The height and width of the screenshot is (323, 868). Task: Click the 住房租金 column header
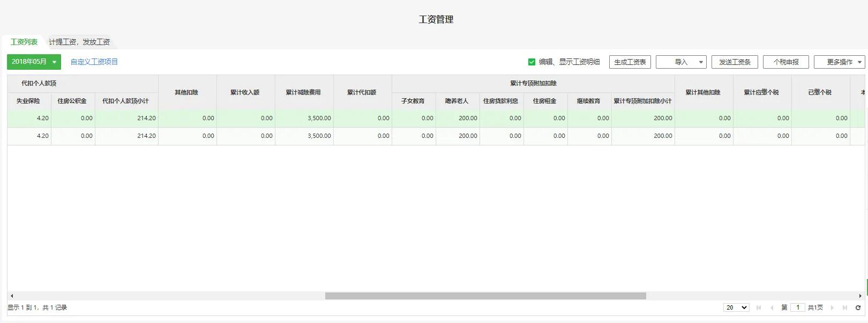[545, 101]
